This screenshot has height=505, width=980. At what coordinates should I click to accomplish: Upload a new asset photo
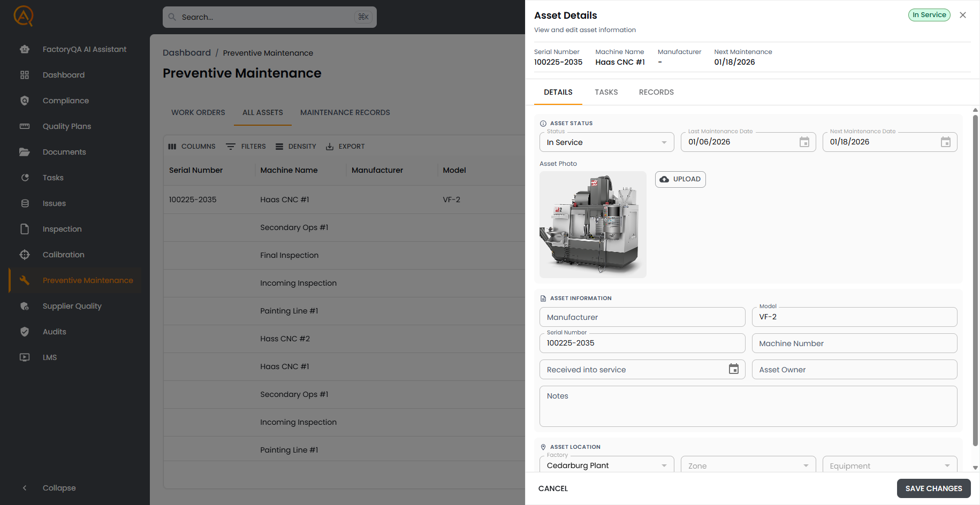[680, 179]
